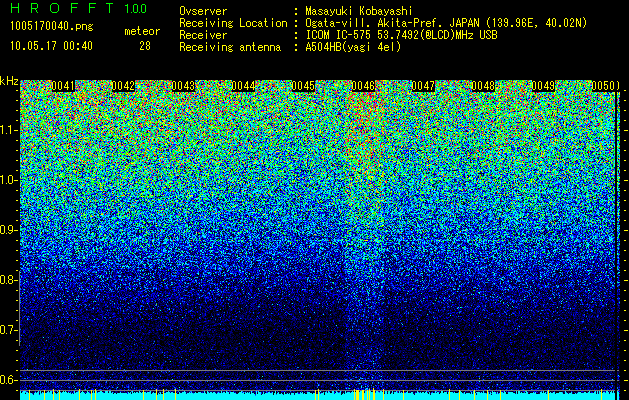Click the 'Receiving antenna' field label

(230, 47)
